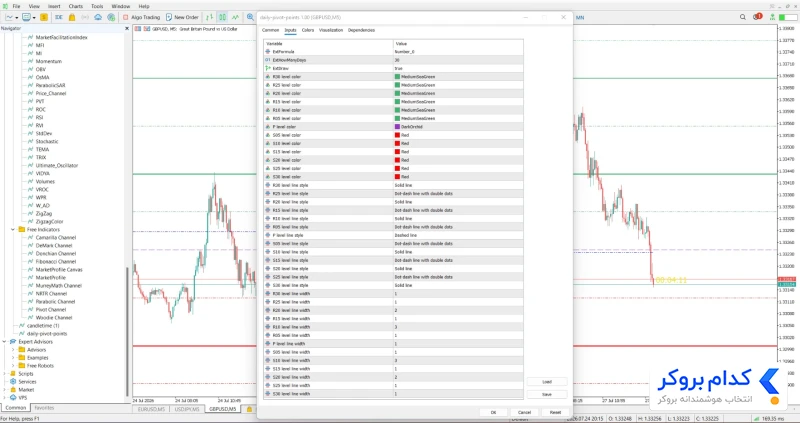
Task: Click the Save button
Action: pyautogui.click(x=547, y=394)
